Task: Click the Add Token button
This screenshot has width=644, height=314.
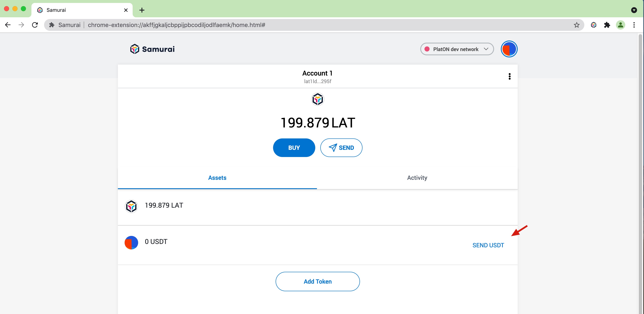Action: coord(318,282)
